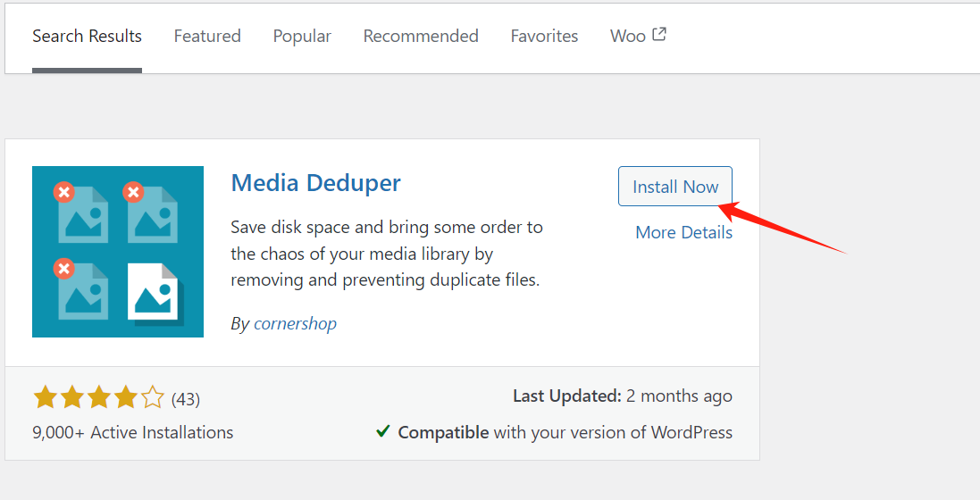
Task: View More Details for Media Deduper
Action: 683,232
